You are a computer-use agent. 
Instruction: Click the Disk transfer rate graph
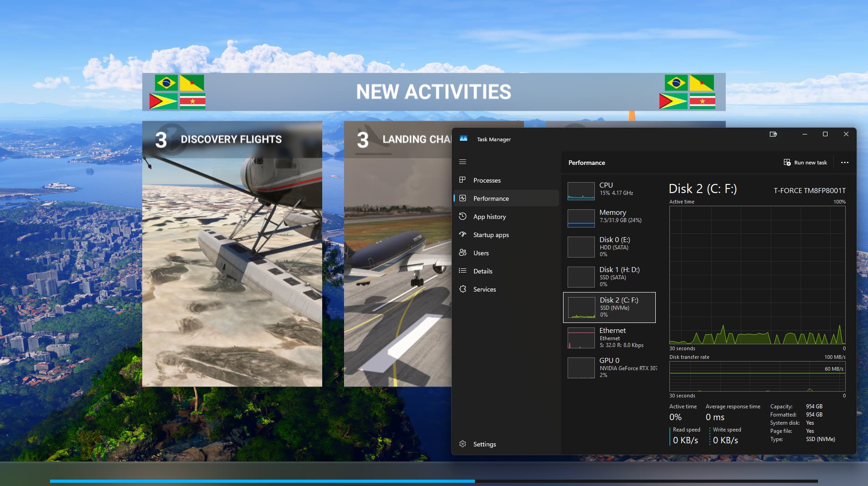click(757, 376)
